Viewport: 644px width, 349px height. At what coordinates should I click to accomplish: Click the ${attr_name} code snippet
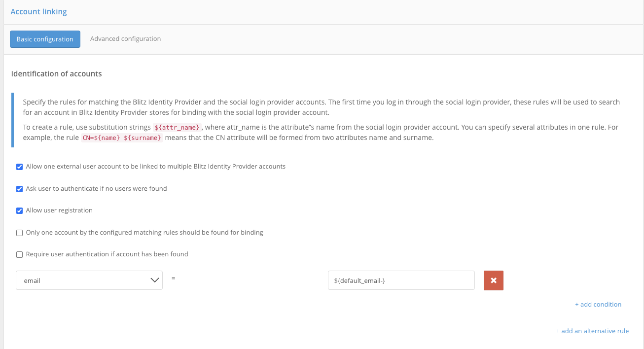[x=177, y=128]
